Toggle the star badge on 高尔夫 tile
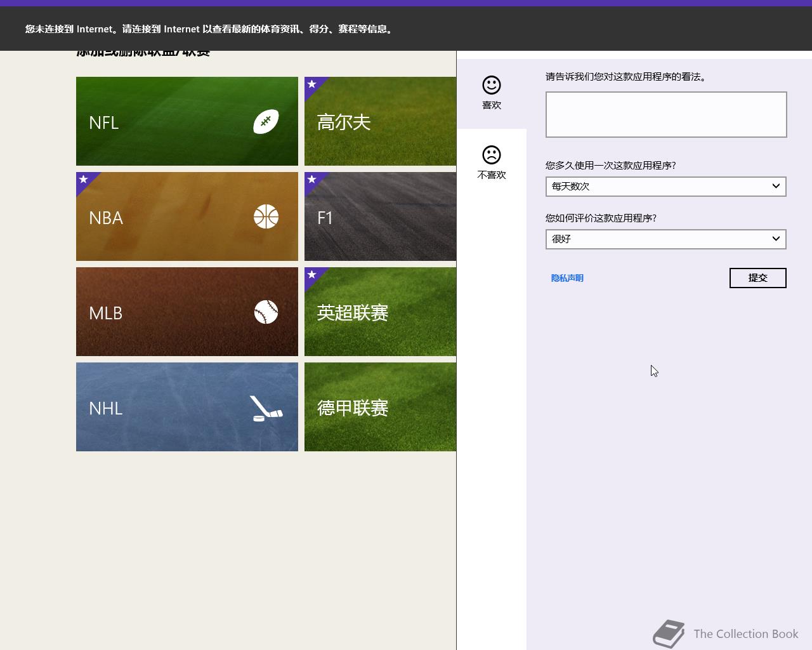This screenshot has width=812, height=650. click(312, 84)
